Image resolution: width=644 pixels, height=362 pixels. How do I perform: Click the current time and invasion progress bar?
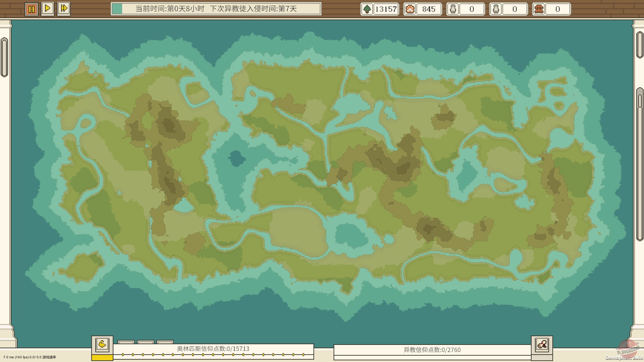tap(216, 9)
